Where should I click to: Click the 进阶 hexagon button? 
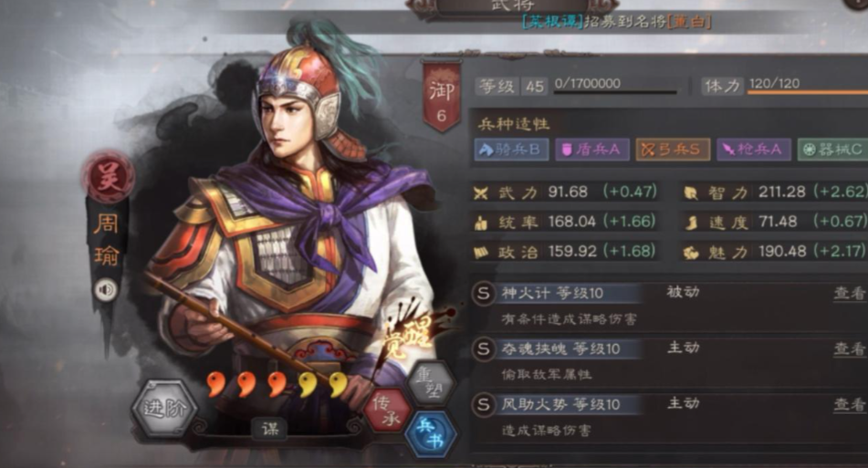(164, 409)
